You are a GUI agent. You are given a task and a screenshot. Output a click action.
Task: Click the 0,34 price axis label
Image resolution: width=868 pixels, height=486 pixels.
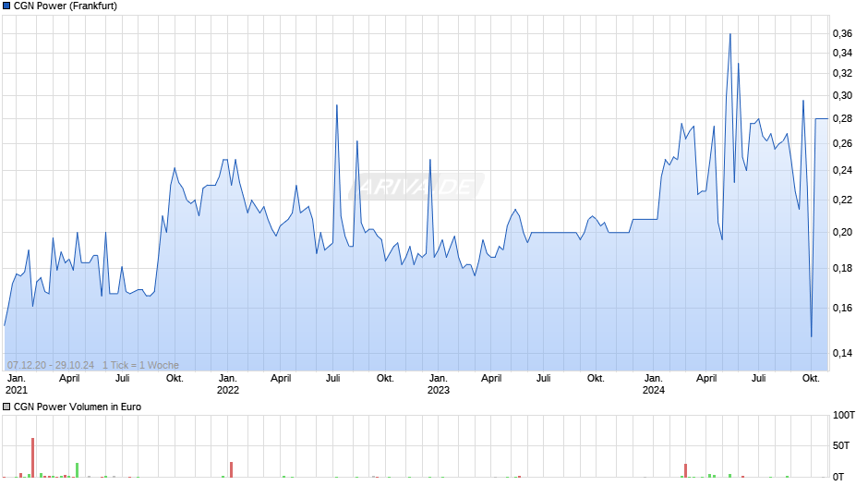tap(842, 54)
